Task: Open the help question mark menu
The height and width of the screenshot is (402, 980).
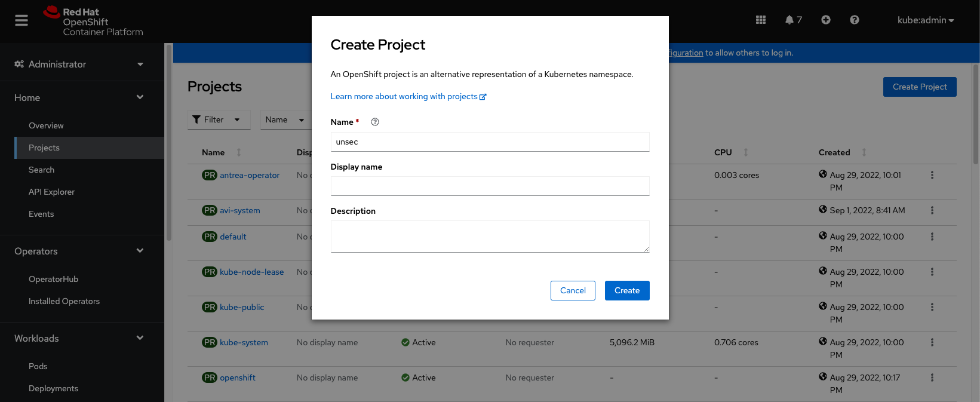Action: (x=855, y=20)
